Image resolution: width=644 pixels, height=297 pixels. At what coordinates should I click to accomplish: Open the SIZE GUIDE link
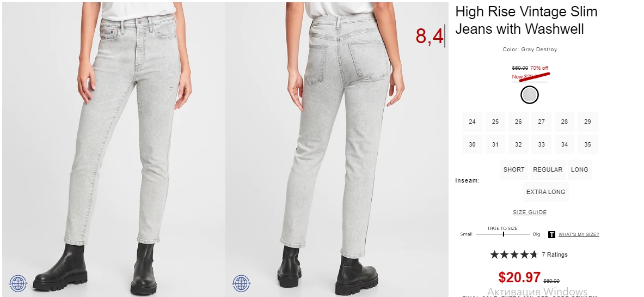tap(530, 213)
